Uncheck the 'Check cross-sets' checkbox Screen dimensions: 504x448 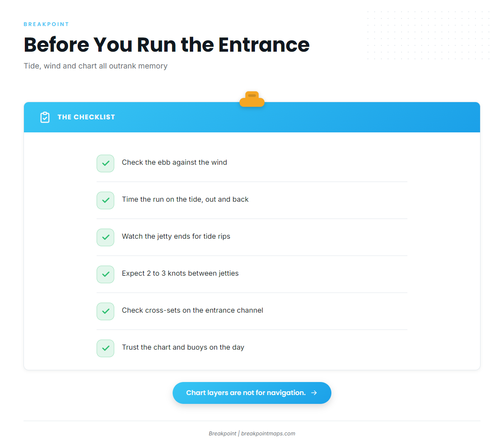(105, 311)
